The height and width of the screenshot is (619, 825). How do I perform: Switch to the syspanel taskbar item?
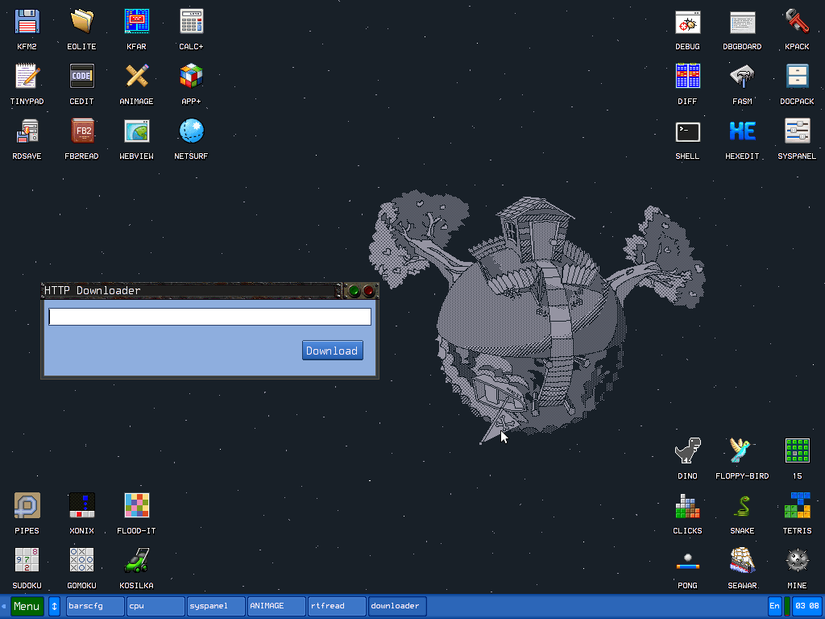(x=215, y=606)
